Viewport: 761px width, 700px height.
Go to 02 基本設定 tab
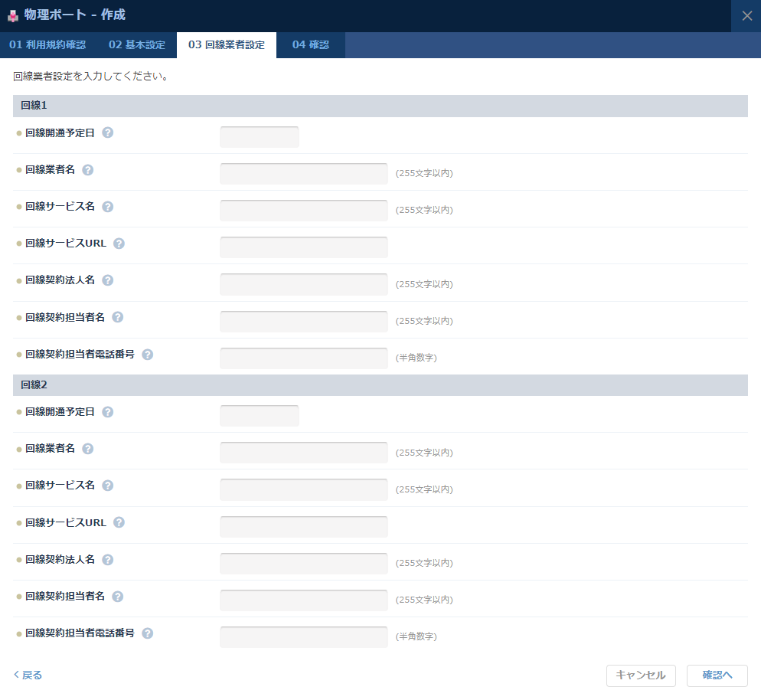[137, 45]
